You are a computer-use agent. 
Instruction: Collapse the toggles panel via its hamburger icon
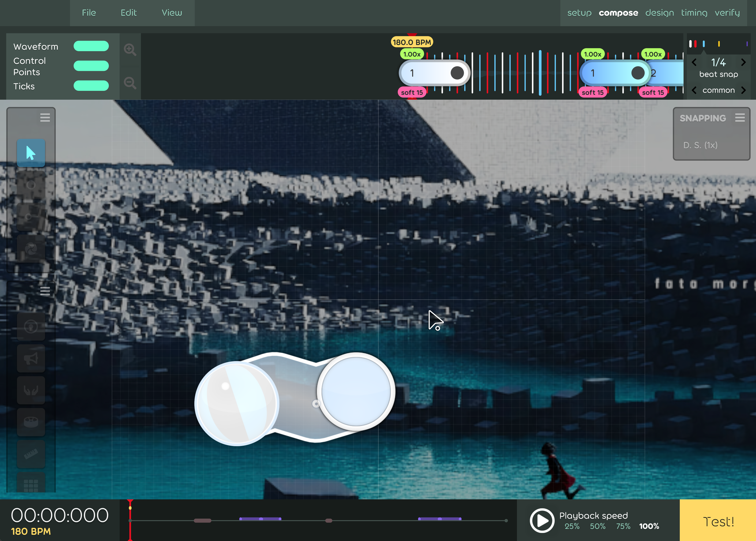pyautogui.click(x=45, y=291)
